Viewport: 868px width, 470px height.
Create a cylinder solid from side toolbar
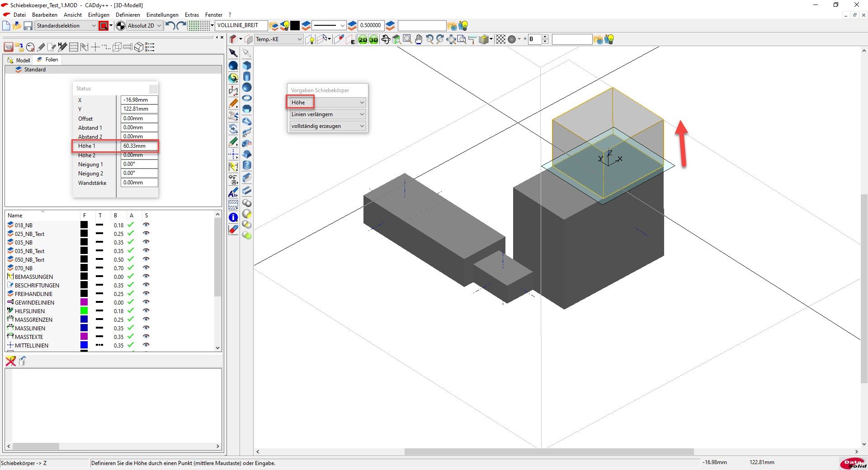coord(247,76)
